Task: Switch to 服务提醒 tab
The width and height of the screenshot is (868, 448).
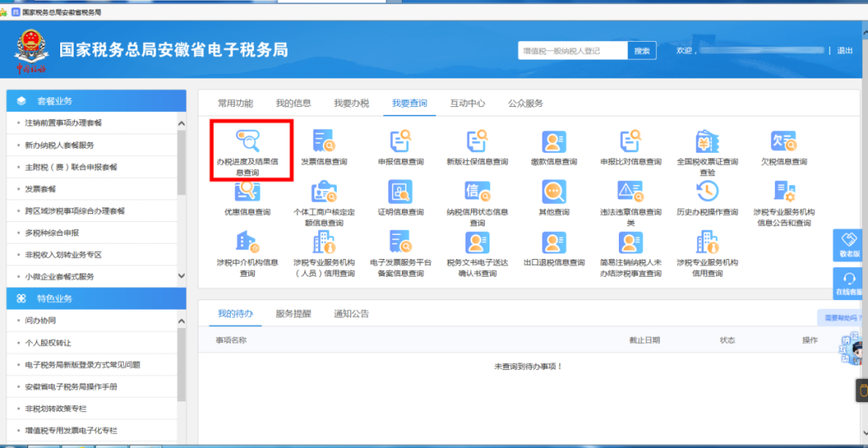Action: tap(293, 314)
